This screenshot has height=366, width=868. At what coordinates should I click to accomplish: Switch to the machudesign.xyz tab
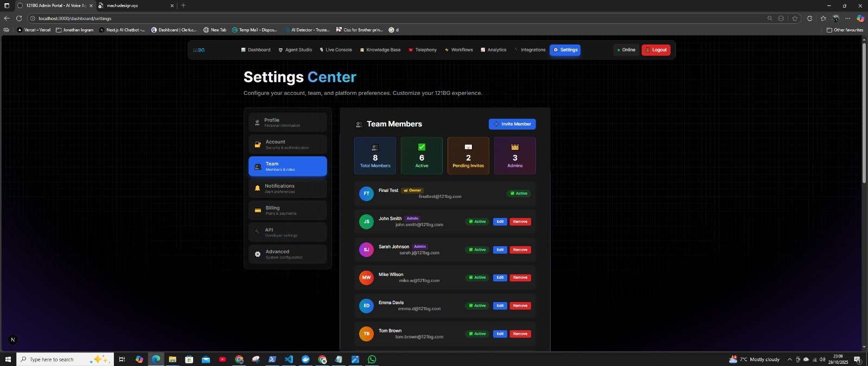pos(136,5)
